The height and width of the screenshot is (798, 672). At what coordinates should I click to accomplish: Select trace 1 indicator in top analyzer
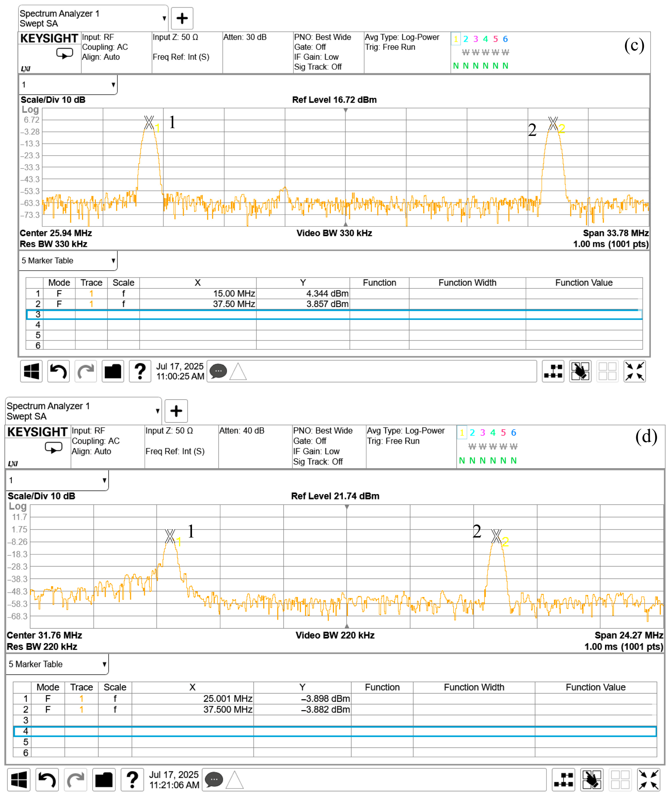(x=456, y=39)
